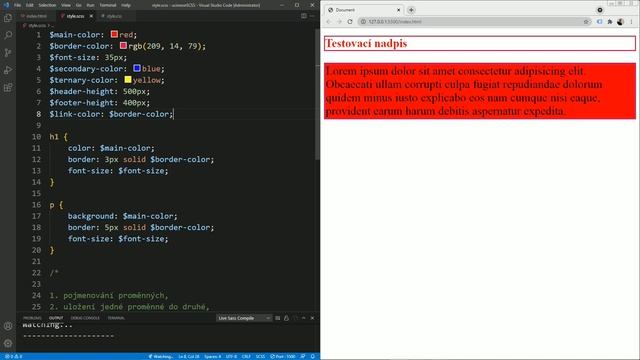Viewport: 640px width, 360px height.
Task: Switch to the index.html editor tab
Action: [x=36, y=16]
